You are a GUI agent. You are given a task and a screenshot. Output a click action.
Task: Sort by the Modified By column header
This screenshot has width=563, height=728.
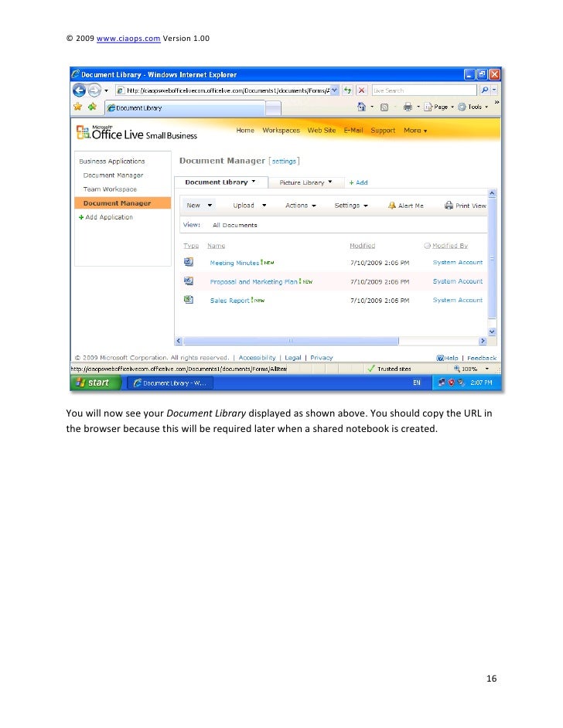[x=449, y=246]
